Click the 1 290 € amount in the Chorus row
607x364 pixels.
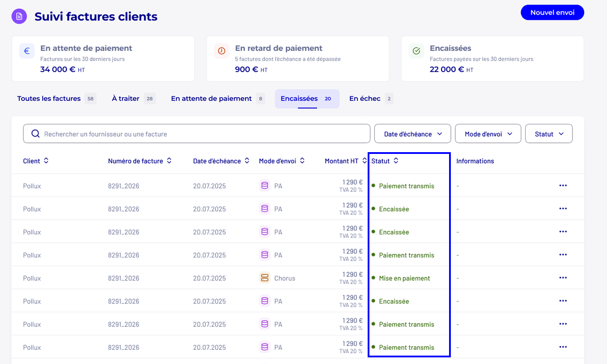click(352, 274)
